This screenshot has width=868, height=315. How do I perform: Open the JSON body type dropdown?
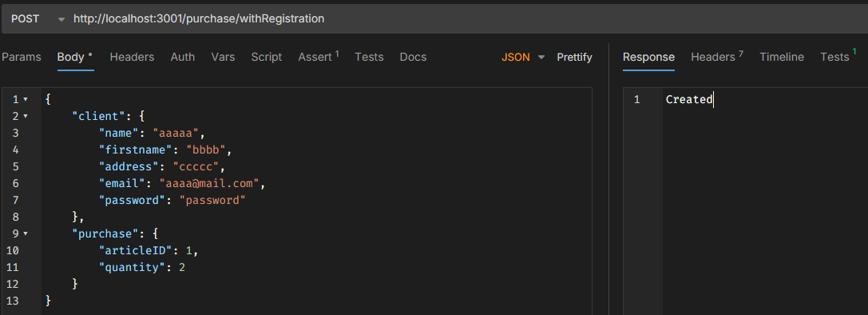pos(523,57)
